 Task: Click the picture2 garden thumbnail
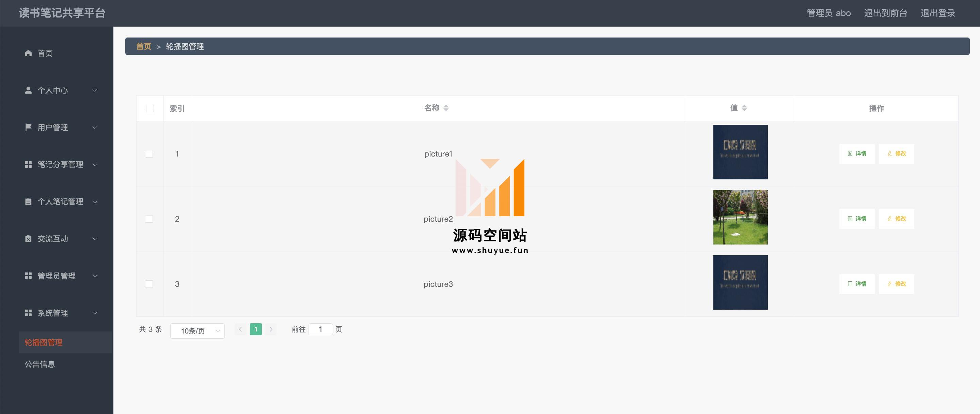click(x=740, y=217)
